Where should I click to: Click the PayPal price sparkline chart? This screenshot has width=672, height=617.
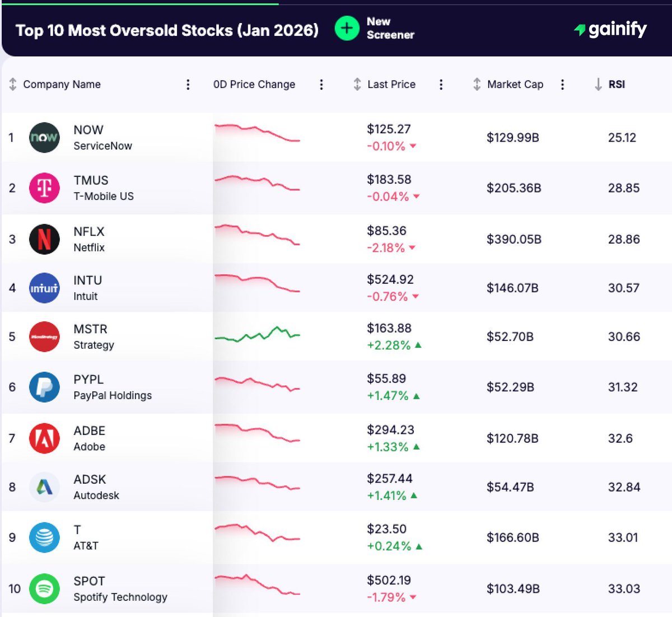[257, 384]
